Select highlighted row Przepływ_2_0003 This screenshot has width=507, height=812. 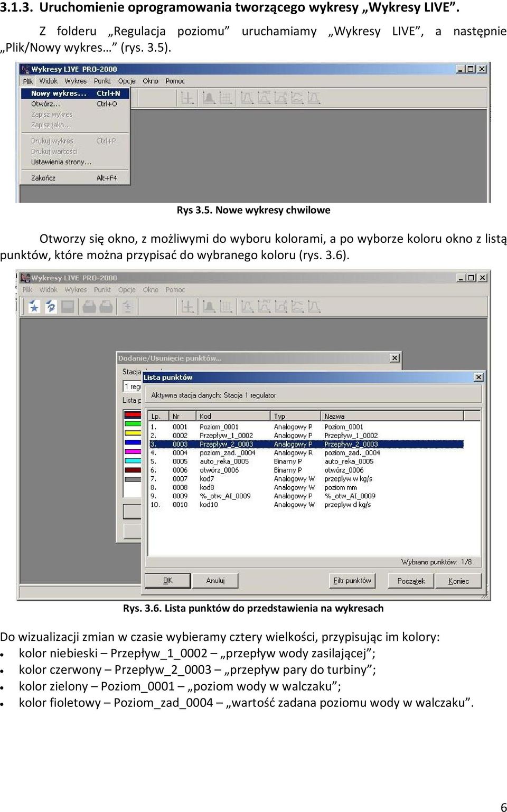pos(306,444)
